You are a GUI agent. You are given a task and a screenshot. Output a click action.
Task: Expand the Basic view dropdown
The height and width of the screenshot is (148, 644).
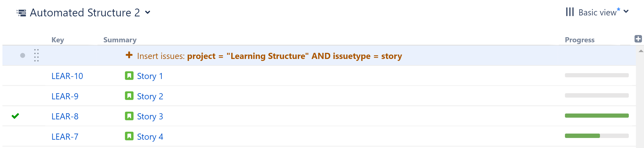pyautogui.click(x=626, y=11)
